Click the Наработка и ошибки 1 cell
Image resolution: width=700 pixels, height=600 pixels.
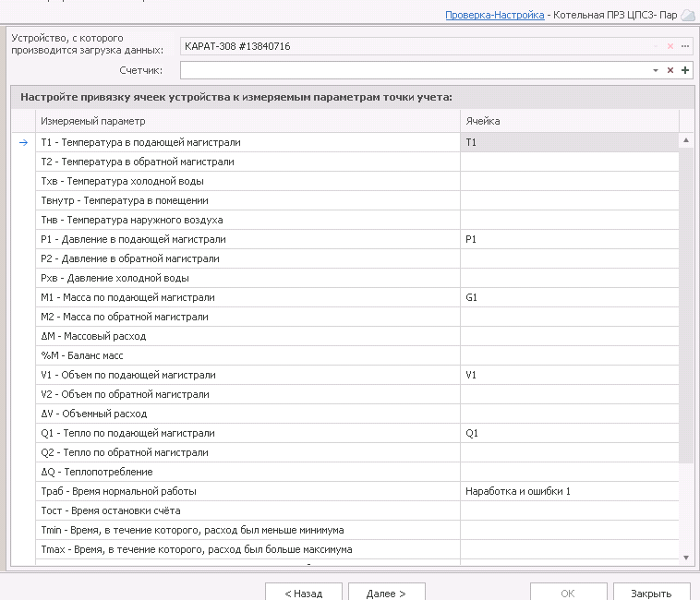pos(570,492)
